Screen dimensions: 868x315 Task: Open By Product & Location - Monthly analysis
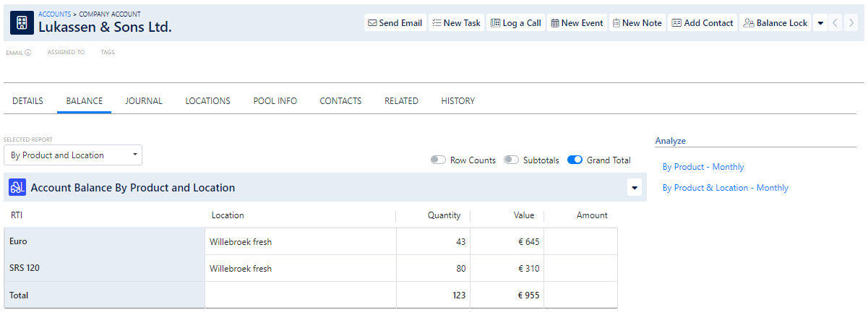[x=726, y=188]
